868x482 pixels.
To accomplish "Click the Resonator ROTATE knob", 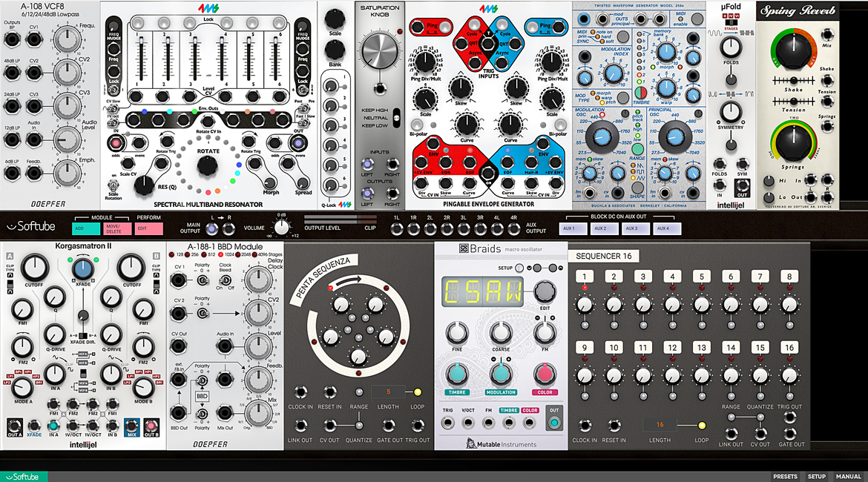I will click(208, 166).
